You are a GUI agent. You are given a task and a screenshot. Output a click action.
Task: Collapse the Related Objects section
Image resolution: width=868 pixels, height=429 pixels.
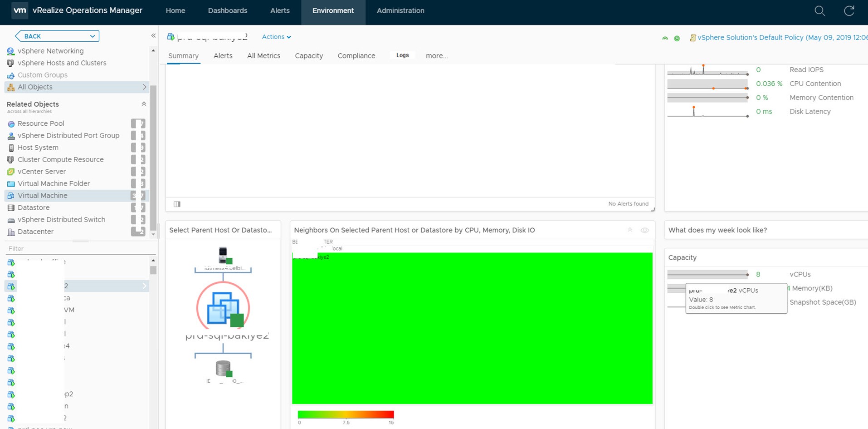coord(144,104)
